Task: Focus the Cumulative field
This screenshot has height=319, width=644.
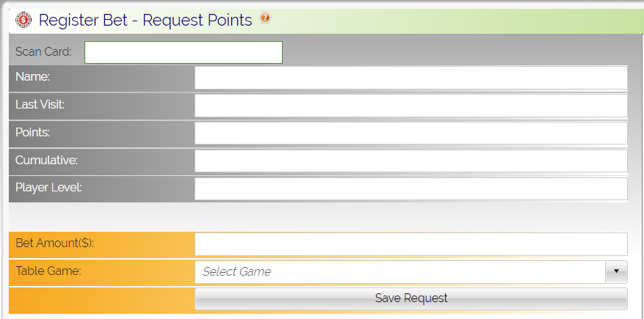Action: 410,161
